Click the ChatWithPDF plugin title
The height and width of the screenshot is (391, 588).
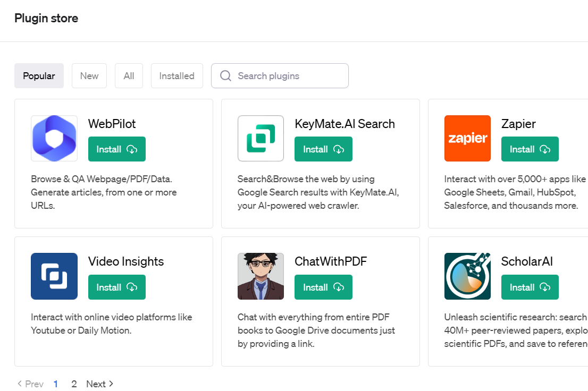click(x=331, y=261)
